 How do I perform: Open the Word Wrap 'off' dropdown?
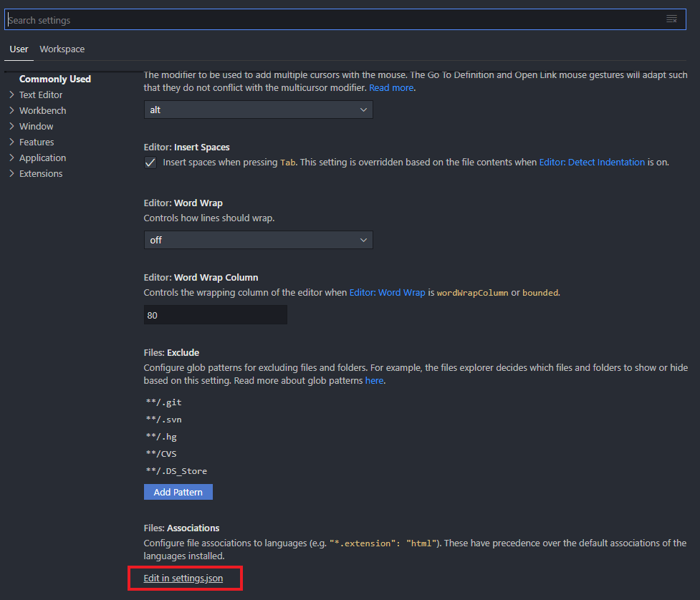tap(258, 240)
